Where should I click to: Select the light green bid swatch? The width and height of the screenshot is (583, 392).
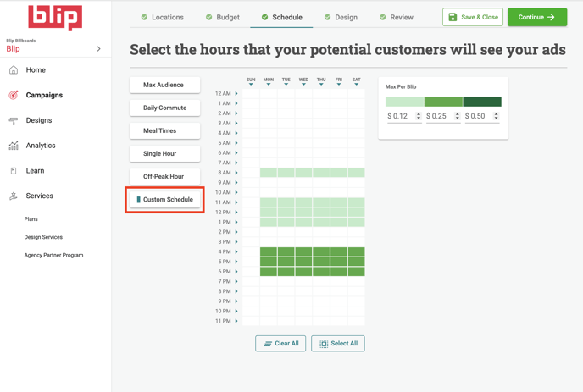[404, 102]
